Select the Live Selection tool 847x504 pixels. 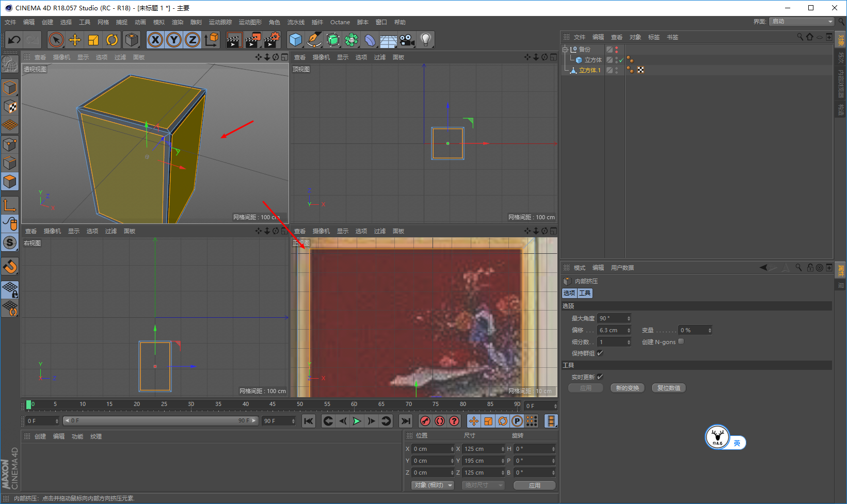(x=56, y=40)
